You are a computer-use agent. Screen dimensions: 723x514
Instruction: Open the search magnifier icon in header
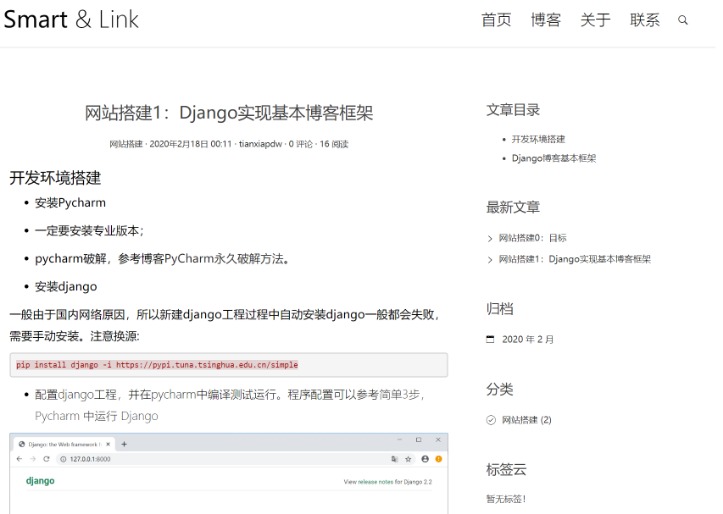click(683, 20)
